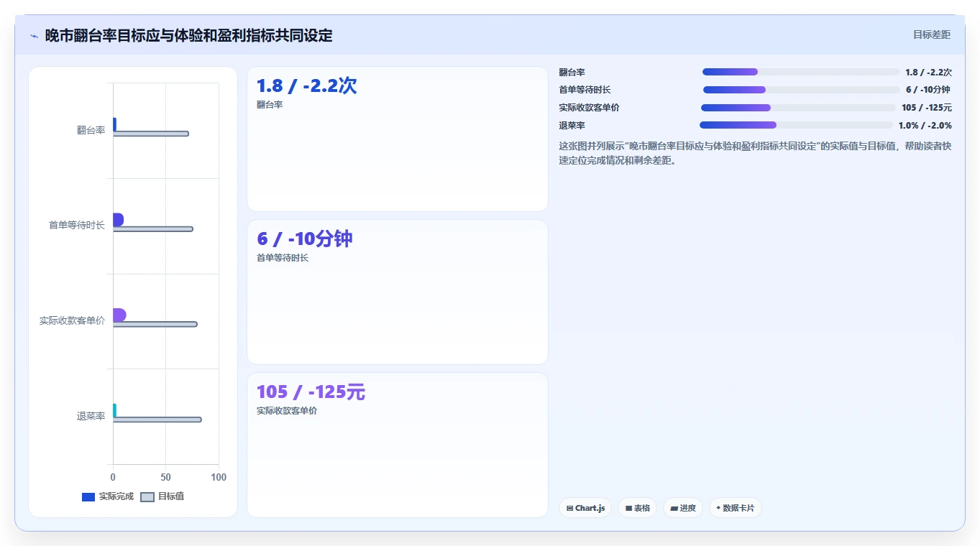
Task: Click the 表格 tag button
Action: [x=637, y=508]
